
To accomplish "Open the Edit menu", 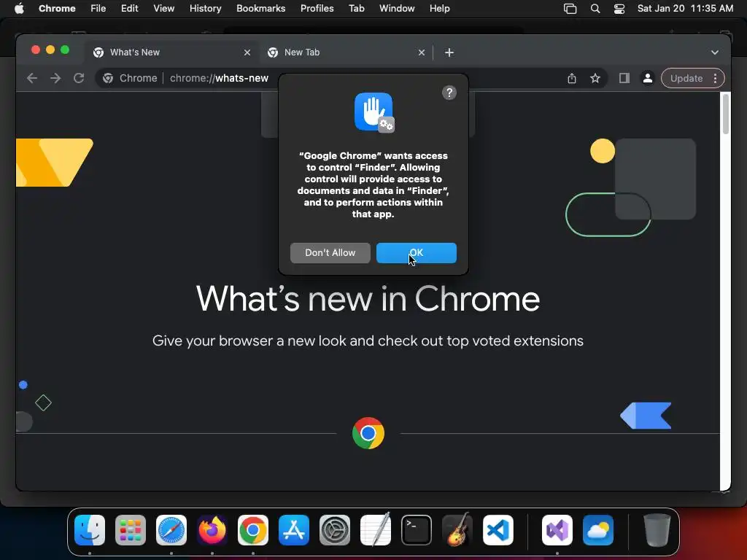I will [129, 9].
